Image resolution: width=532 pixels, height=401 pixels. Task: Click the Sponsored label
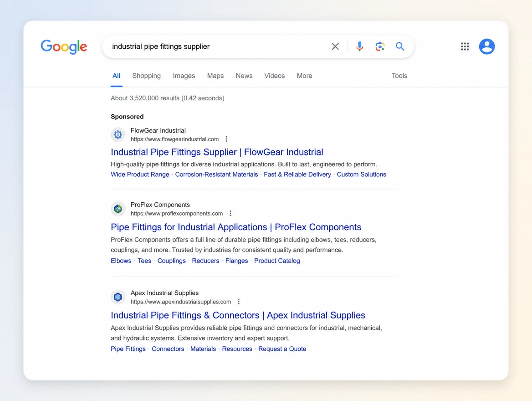pyautogui.click(x=127, y=117)
